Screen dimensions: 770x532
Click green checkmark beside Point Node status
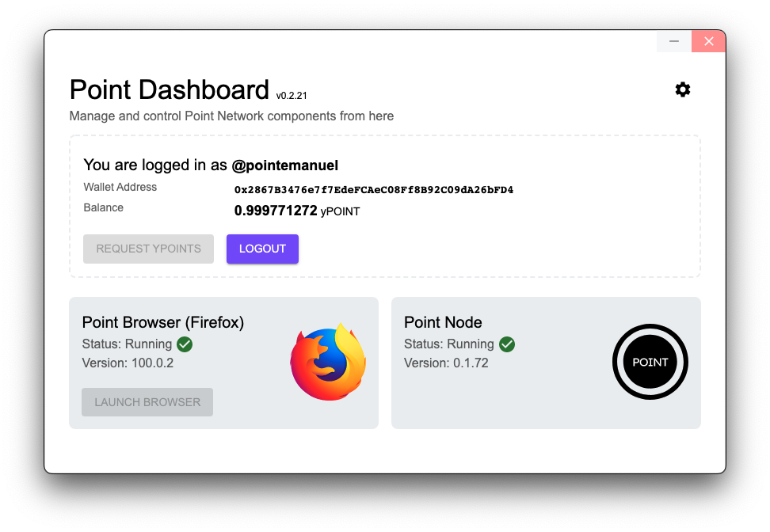click(507, 344)
